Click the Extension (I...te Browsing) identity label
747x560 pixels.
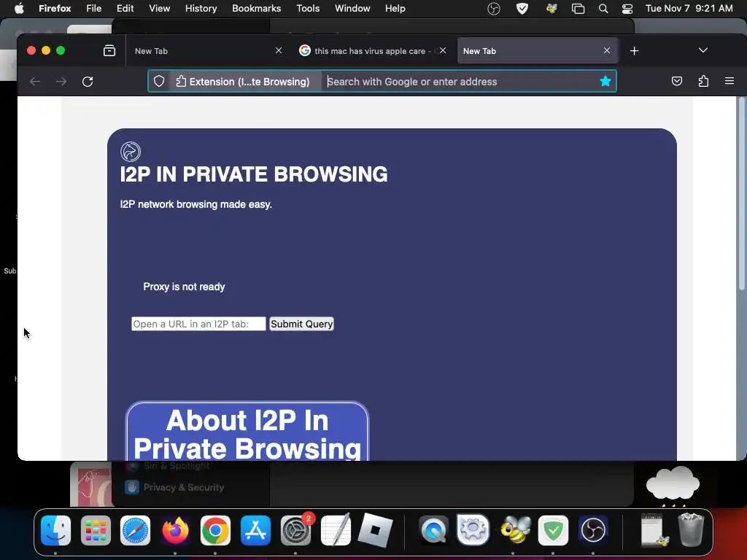point(243,82)
